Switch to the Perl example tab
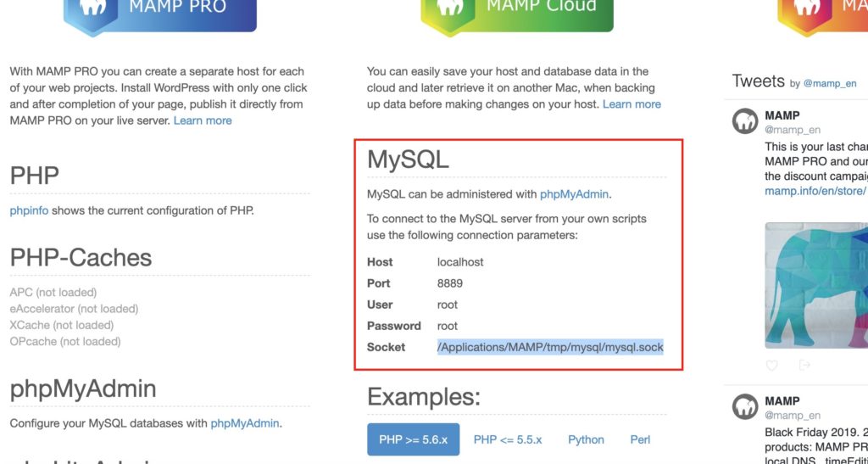 point(640,439)
